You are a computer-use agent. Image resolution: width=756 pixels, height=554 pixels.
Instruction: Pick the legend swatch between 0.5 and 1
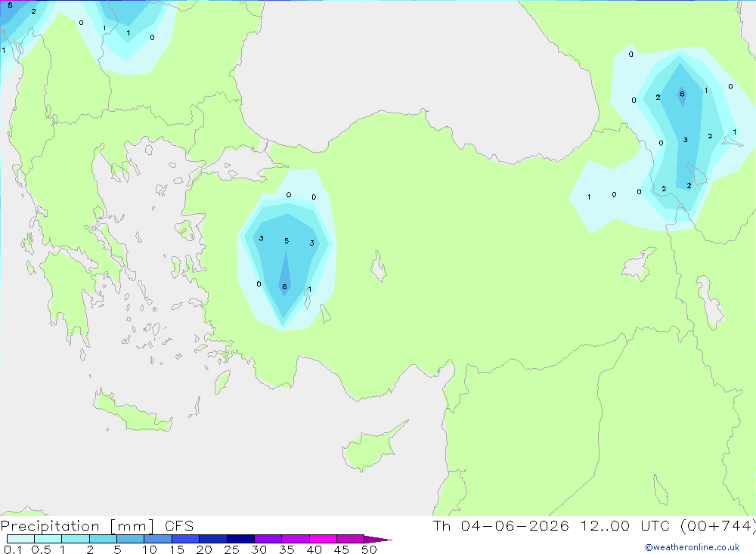(48, 539)
